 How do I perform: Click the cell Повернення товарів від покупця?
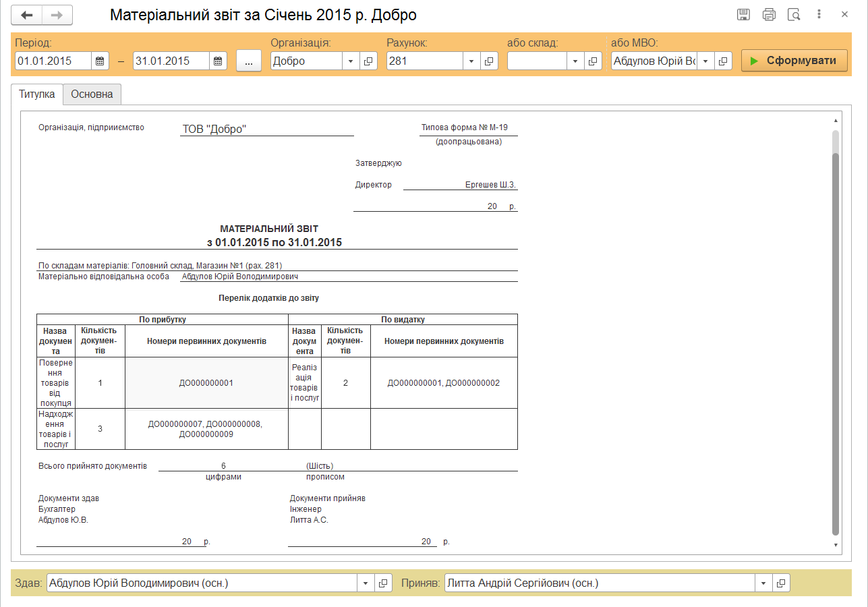[x=56, y=383]
